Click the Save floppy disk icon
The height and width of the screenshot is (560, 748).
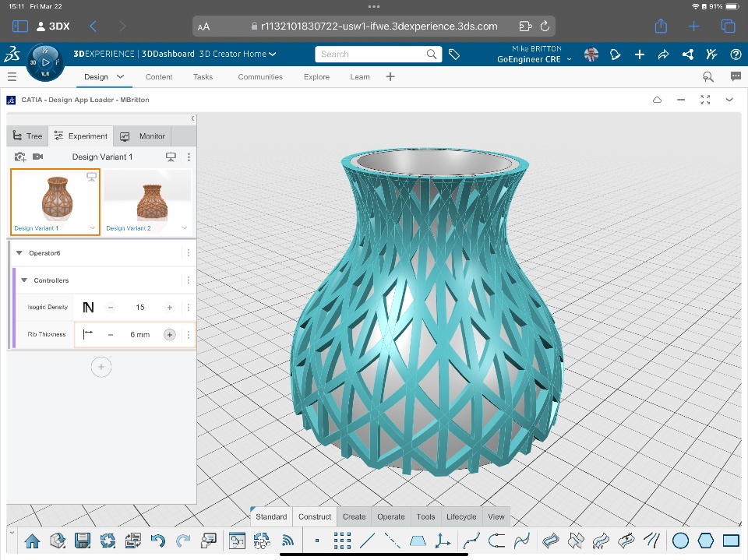point(83,541)
